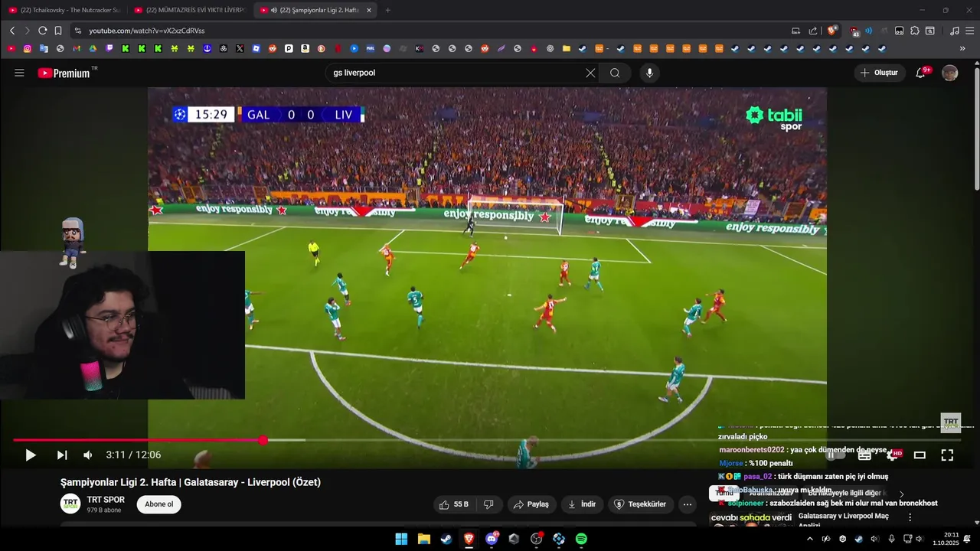The image size is (980, 551).
Task: Play the video with the play button
Action: 31,455
